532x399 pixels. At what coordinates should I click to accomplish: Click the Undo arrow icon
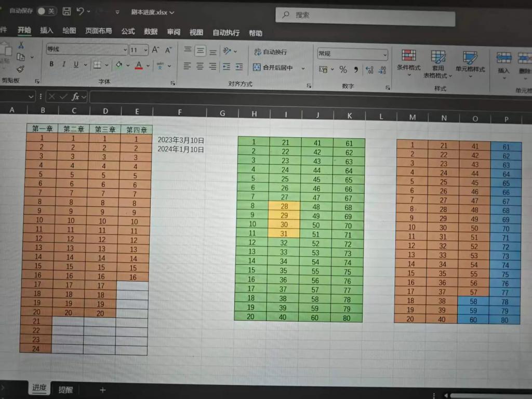coord(80,11)
